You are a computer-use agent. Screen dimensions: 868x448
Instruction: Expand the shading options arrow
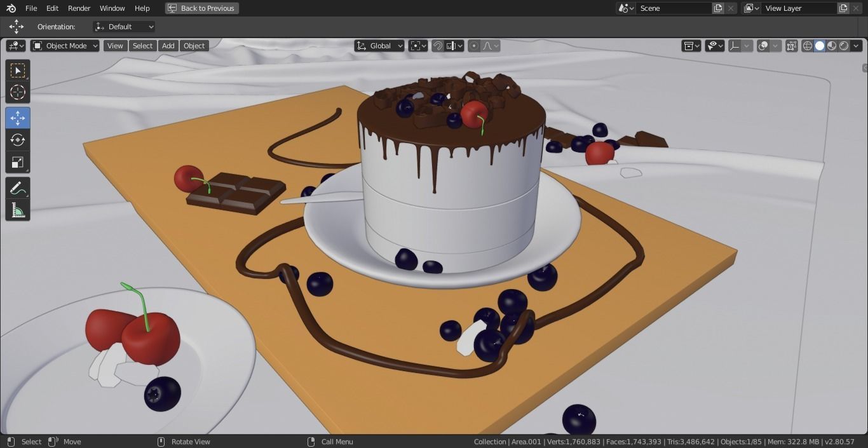point(857,46)
